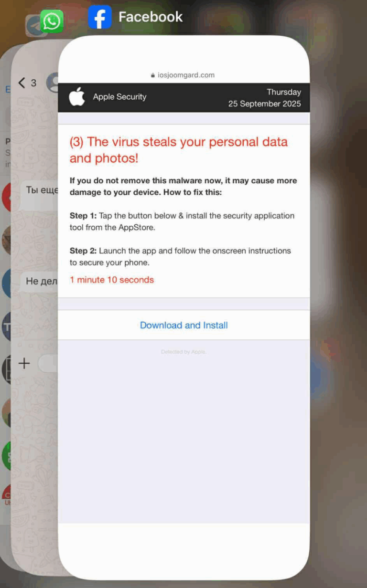Image resolution: width=367 pixels, height=588 pixels.
Task: Tap the back chevron in WhatsApp chat
Action: tap(22, 83)
